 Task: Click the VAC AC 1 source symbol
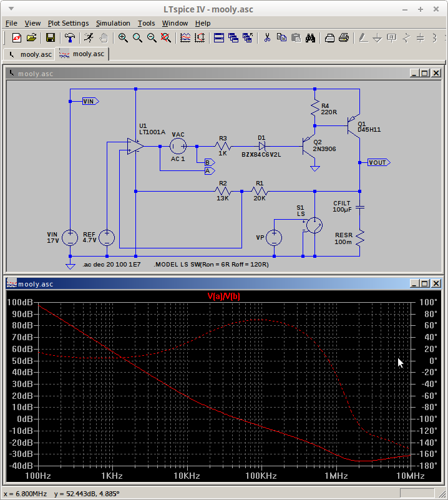(x=178, y=146)
